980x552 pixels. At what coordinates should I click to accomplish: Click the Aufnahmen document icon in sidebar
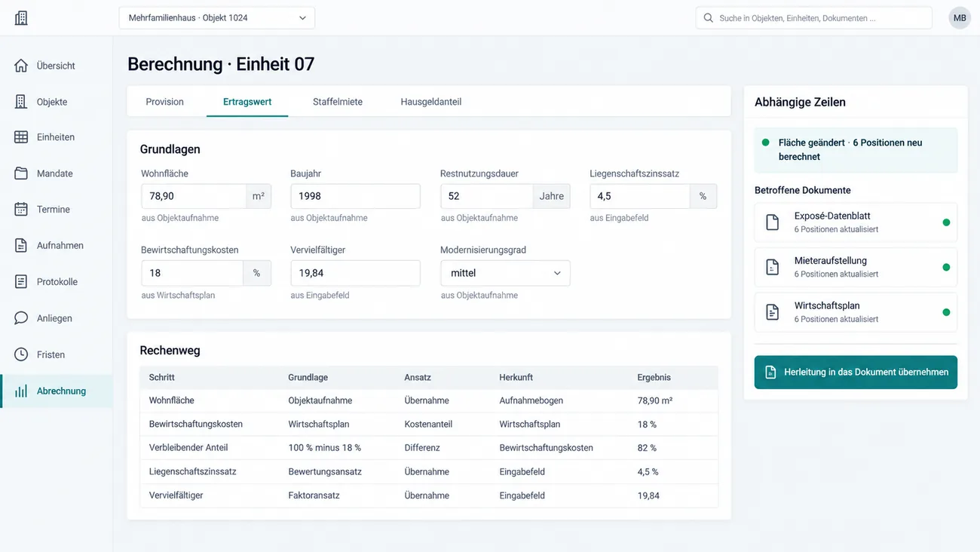coord(21,246)
